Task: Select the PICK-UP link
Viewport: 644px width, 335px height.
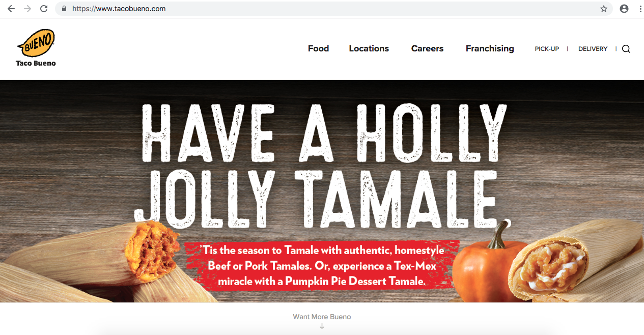Action: pos(547,49)
